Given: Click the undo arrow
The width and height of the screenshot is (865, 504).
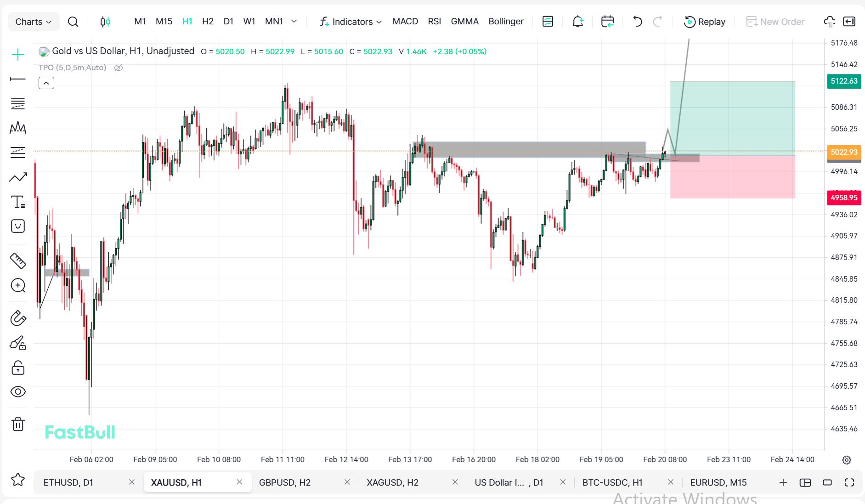Looking at the screenshot, I should coord(637,22).
